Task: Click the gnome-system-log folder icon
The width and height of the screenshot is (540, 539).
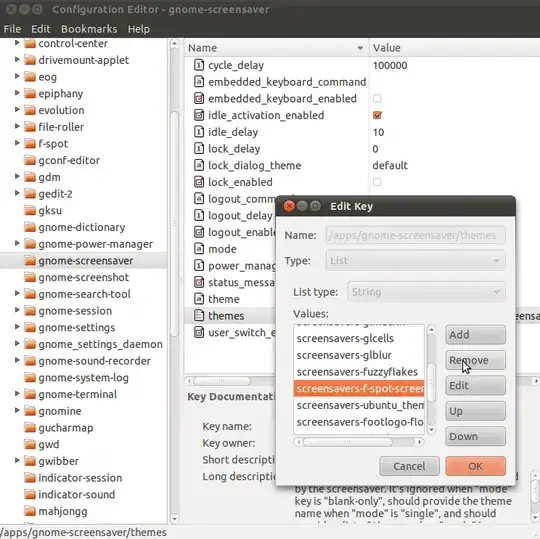Action: [x=30, y=377]
